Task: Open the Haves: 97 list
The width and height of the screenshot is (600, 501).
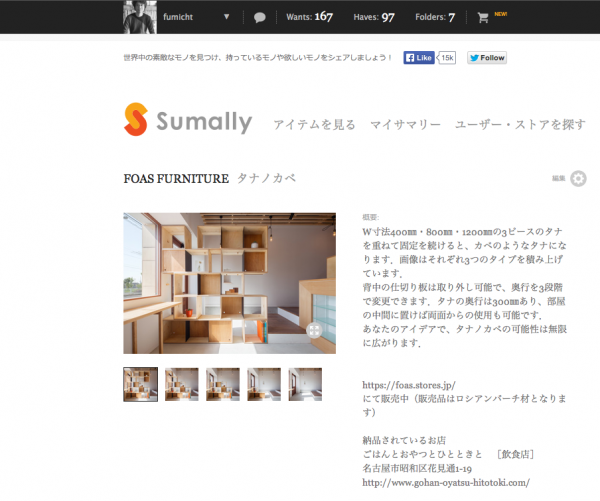Action: [x=374, y=17]
